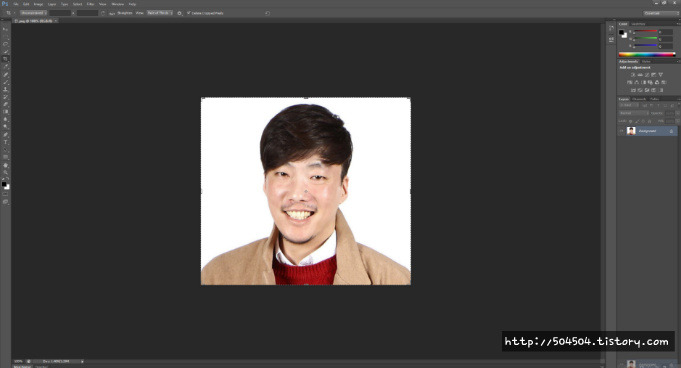Open the Window menu
The height and width of the screenshot is (368, 681).
click(x=118, y=4)
